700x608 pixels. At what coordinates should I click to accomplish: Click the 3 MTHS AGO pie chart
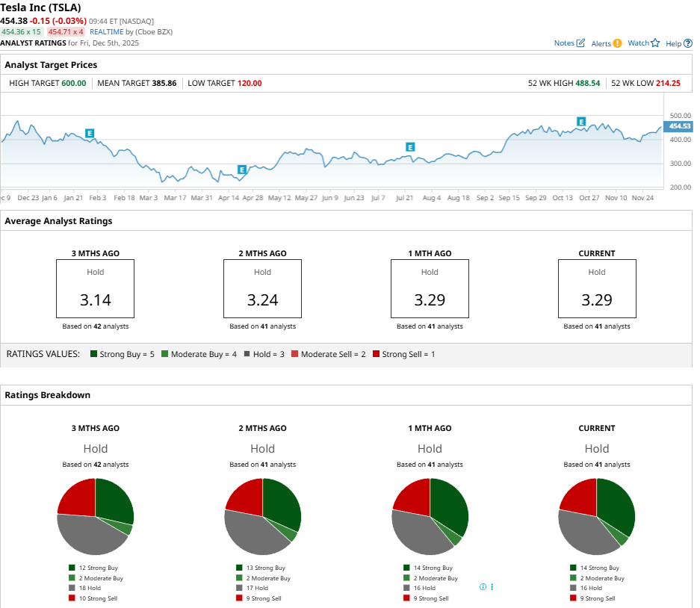click(95, 516)
